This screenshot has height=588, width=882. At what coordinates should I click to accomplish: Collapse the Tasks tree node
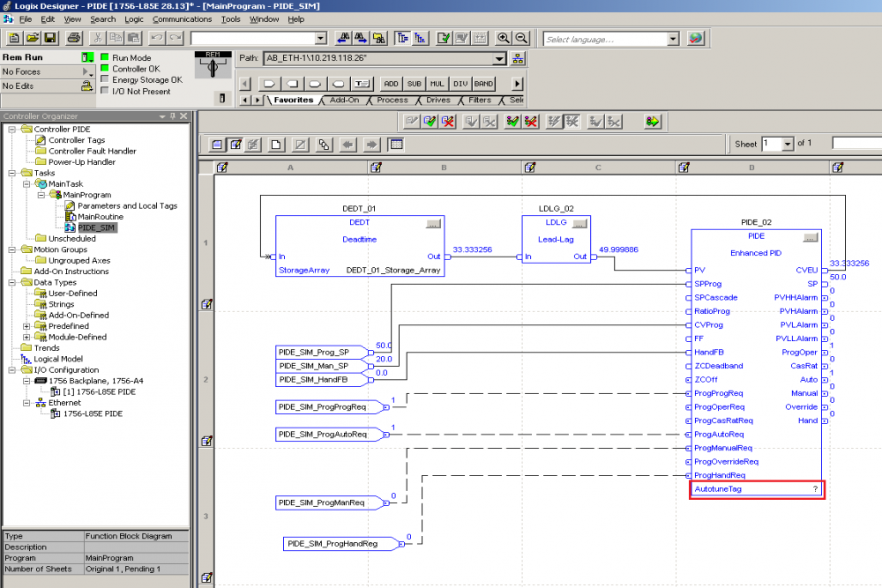[11, 173]
